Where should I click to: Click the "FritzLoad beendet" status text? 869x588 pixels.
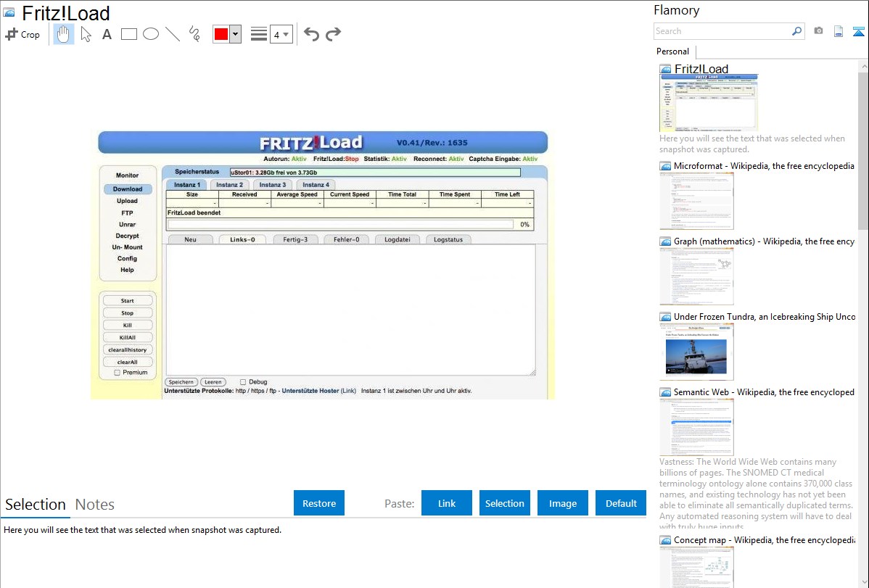pos(194,213)
